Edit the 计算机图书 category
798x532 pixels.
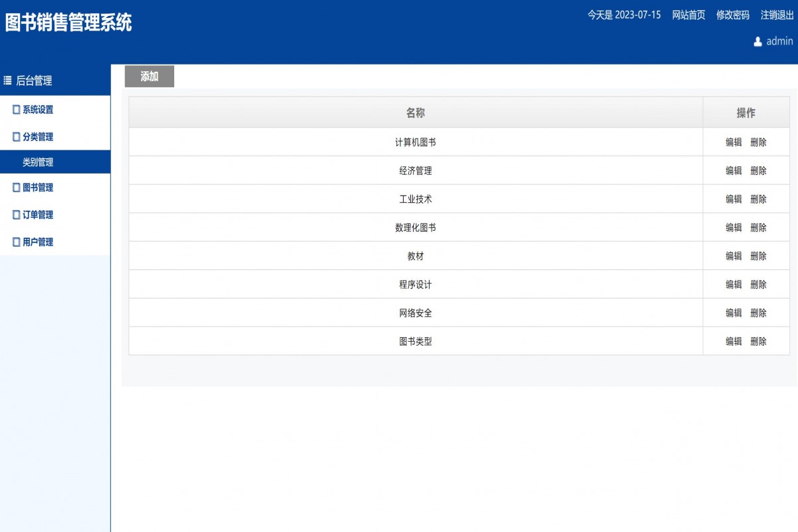732,142
